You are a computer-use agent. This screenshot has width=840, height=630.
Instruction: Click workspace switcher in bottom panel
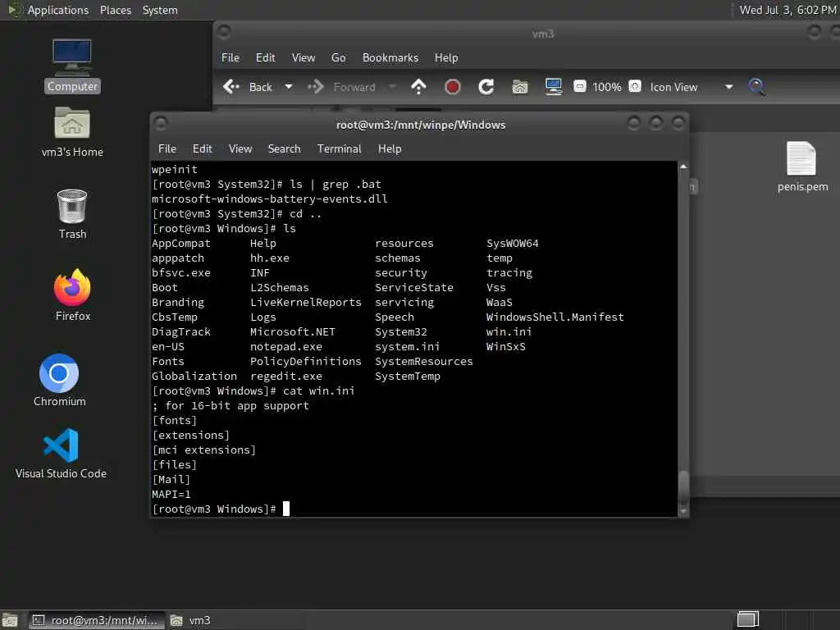click(748, 620)
